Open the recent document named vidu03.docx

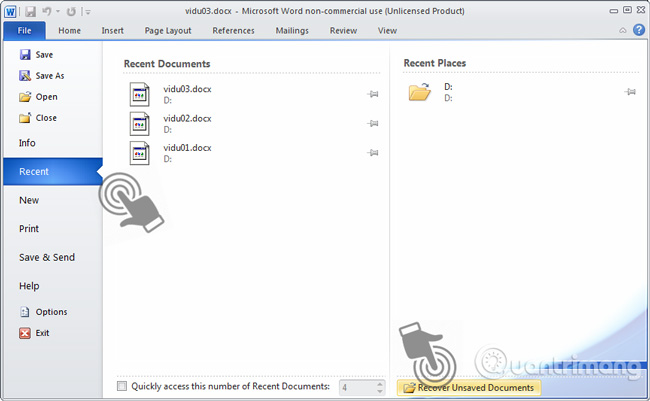pyautogui.click(x=187, y=89)
